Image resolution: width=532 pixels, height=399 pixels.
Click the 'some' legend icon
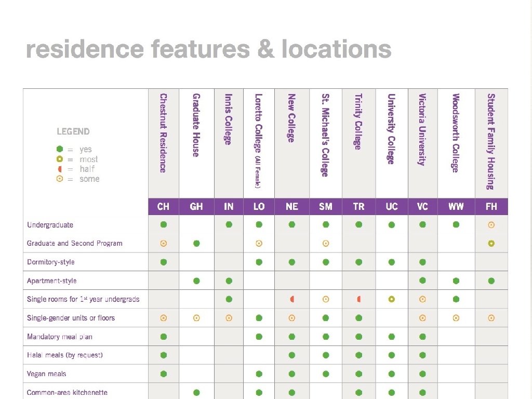[x=60, y=179]
